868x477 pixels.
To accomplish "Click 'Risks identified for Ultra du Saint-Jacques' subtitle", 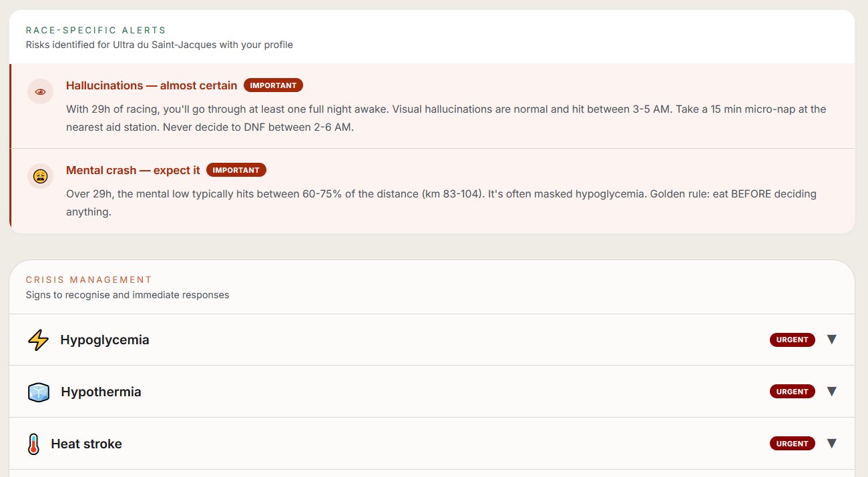I will pos(160,45).
